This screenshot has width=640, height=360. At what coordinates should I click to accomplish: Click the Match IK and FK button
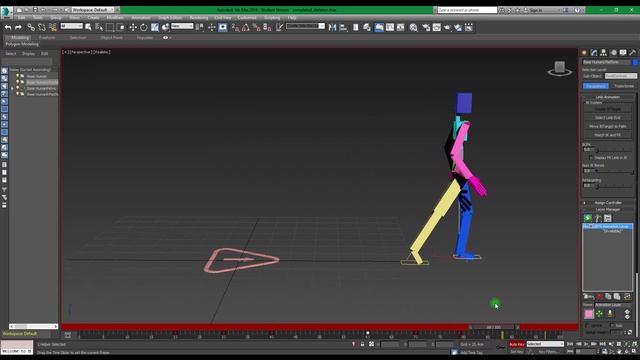pyautogui.click(x=608, y=135)
